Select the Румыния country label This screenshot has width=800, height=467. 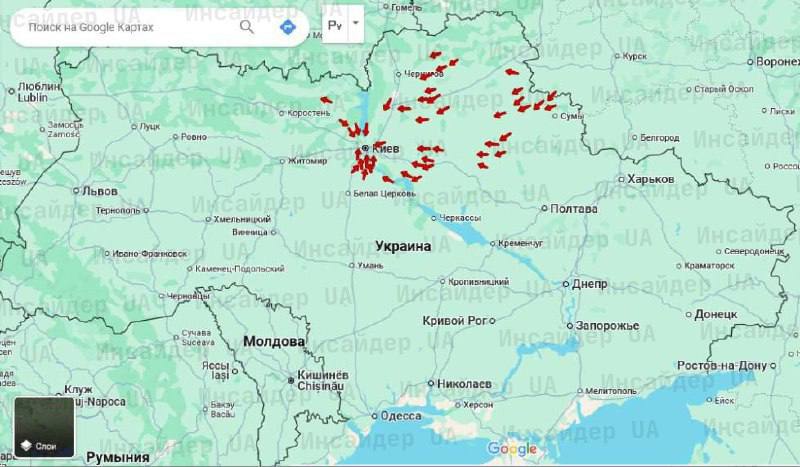117,457
